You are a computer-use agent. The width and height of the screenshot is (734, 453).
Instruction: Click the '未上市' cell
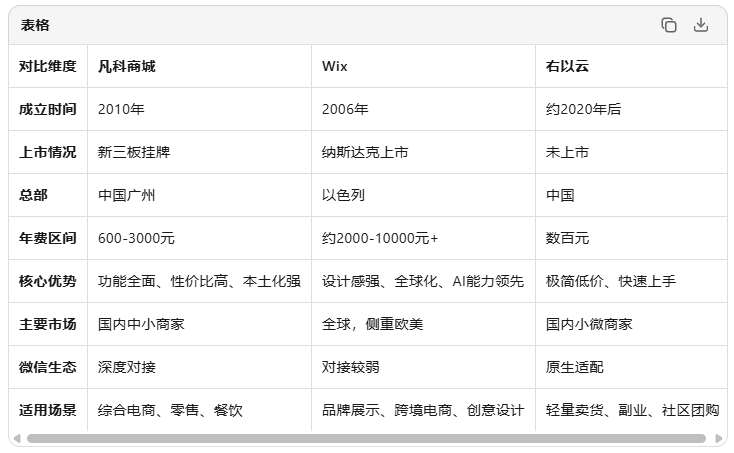631,152
